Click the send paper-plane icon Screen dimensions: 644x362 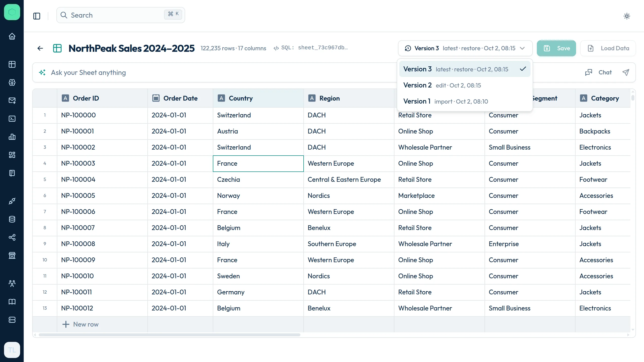(626, 72)
